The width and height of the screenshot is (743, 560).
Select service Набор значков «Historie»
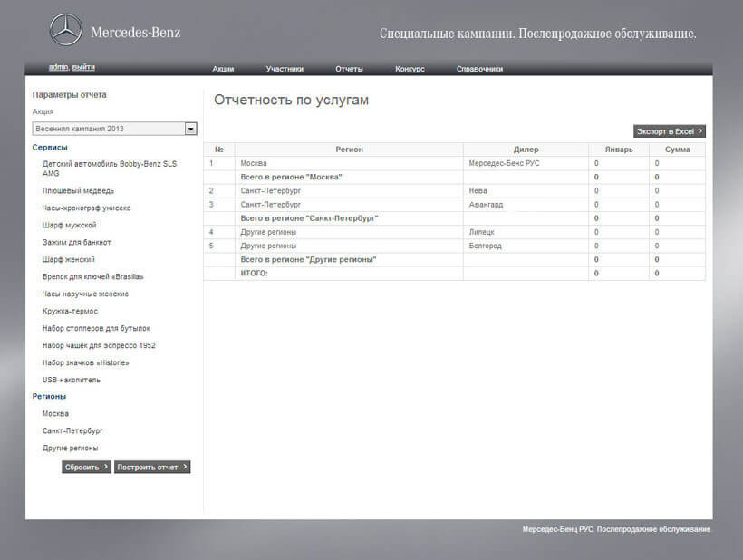coord(86,362)
